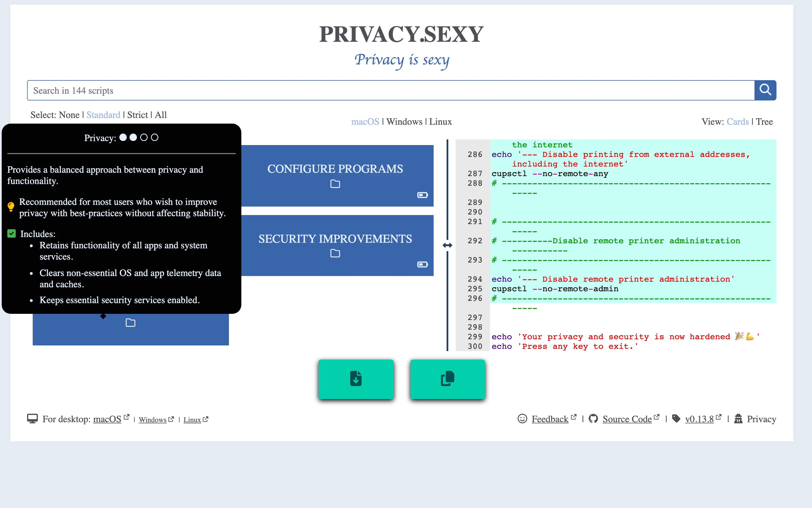Click the smiley feedback icon

tap(522, 419)
